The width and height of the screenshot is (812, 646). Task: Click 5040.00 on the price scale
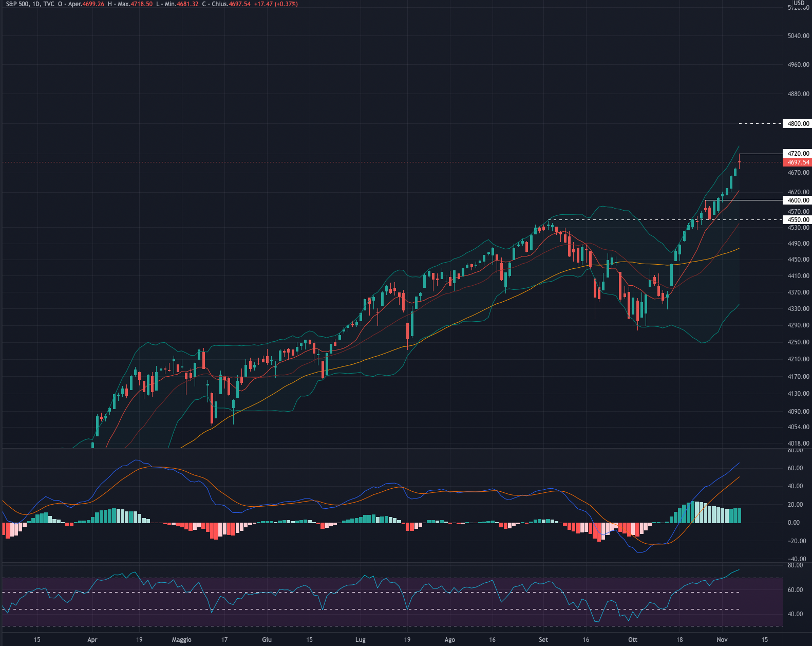click(x=799, y=36)
